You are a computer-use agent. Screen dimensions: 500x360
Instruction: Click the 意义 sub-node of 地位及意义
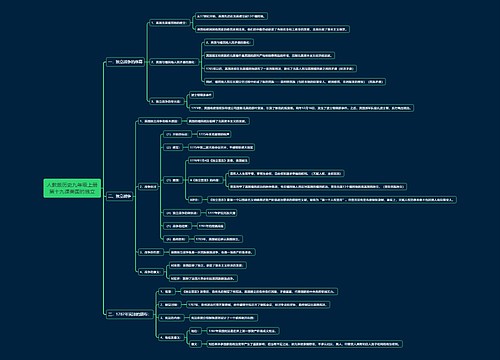point(195,344)
